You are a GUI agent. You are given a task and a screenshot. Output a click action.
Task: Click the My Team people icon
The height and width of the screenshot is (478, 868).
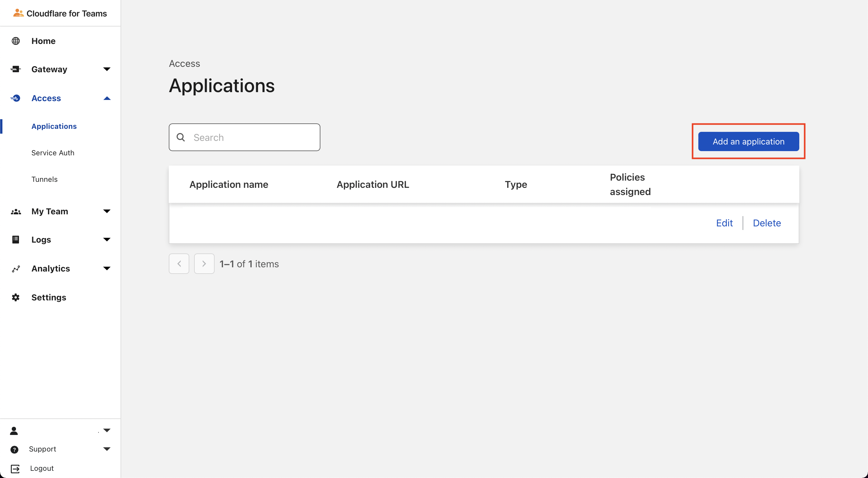tap(16, 212)
